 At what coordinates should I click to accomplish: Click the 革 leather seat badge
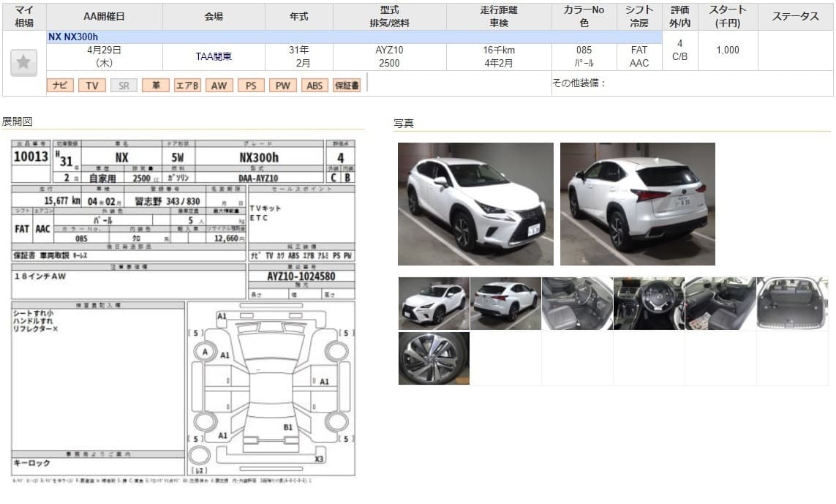155,86
